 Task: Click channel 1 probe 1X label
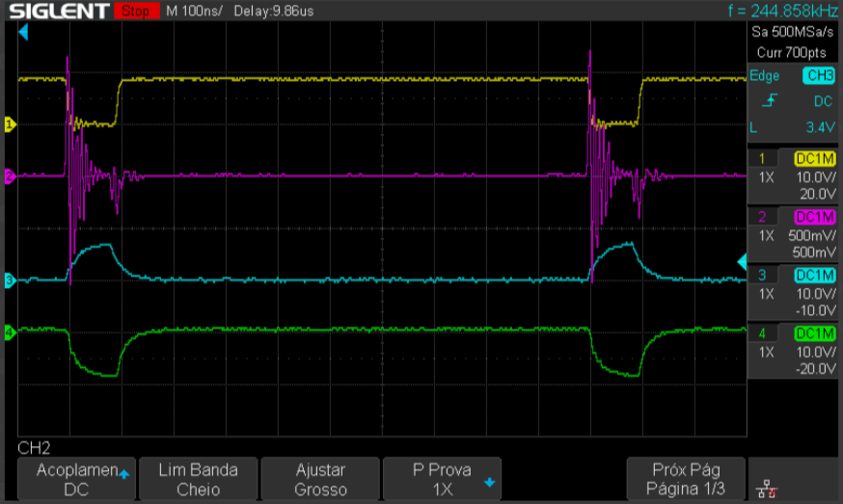point(766,177)
